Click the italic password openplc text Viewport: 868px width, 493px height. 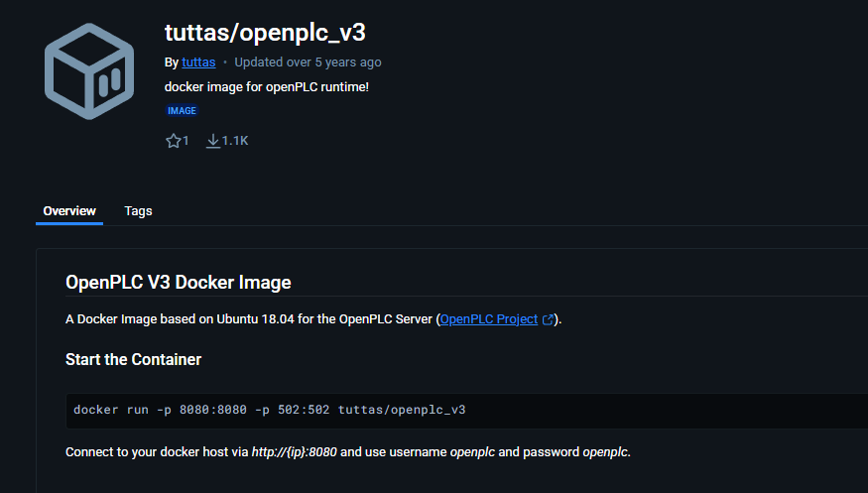click(605, 452)
